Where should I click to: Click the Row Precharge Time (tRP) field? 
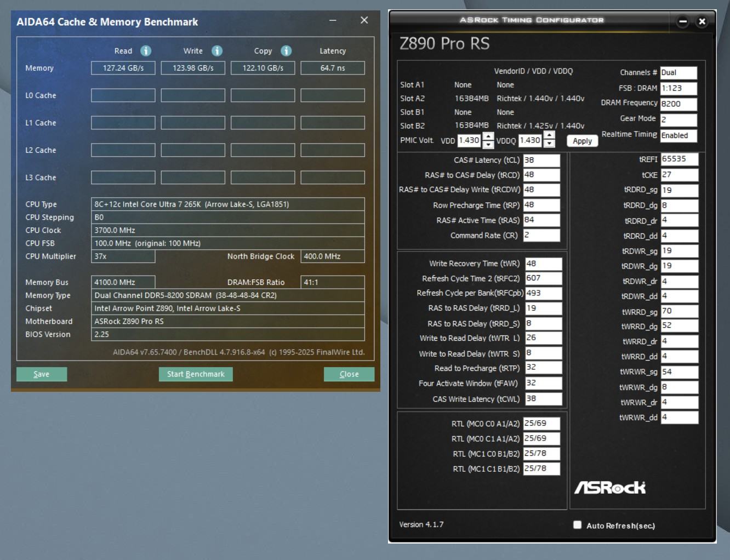click(541, 205)
